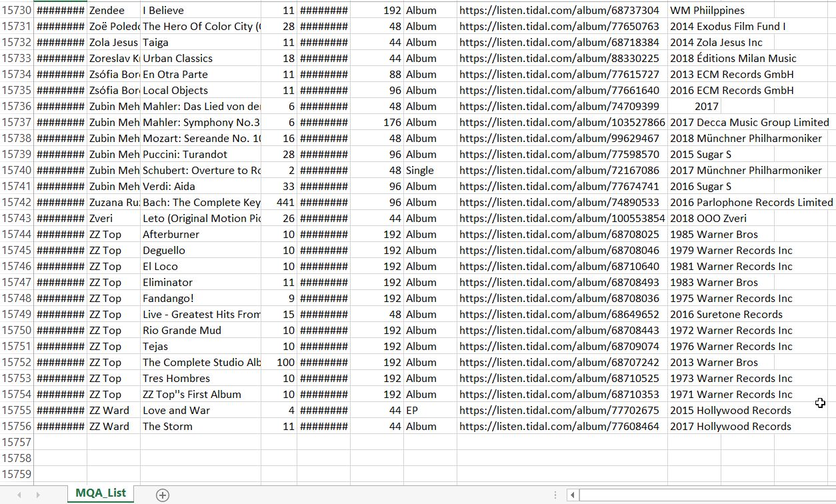Select WM Philippines label cell
Screen dimensions: 836x504
[x=707, y=11]
